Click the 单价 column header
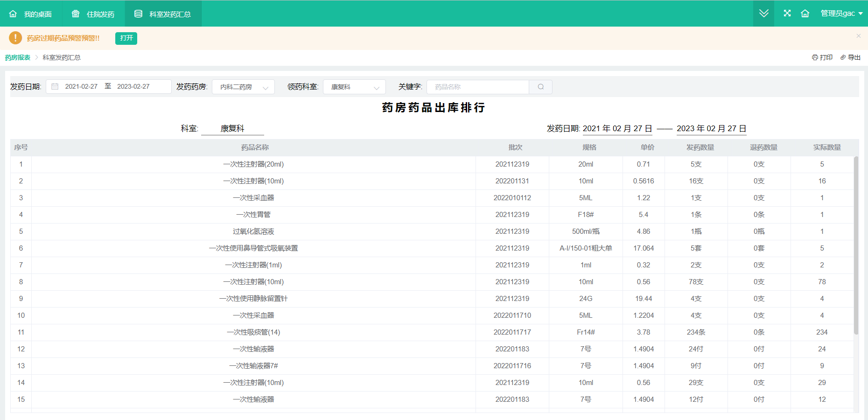This screenshot has width=868, height=420. [647, 147]
